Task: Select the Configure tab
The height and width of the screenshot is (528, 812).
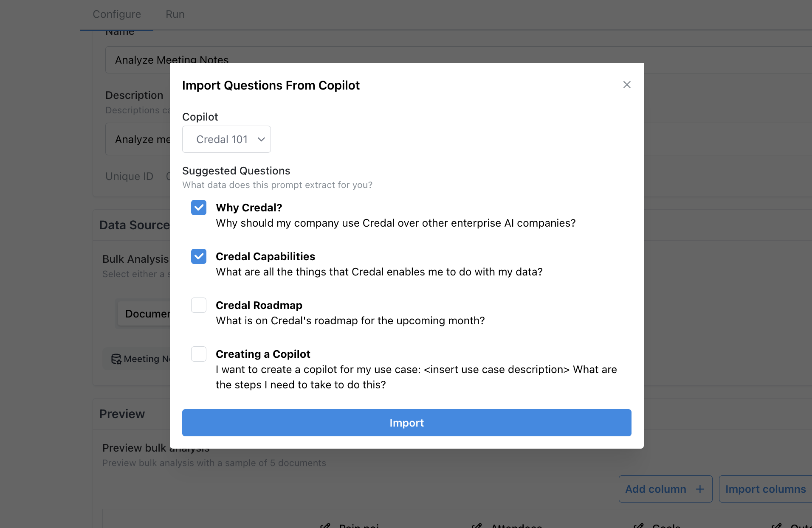Action: (117, 14)
